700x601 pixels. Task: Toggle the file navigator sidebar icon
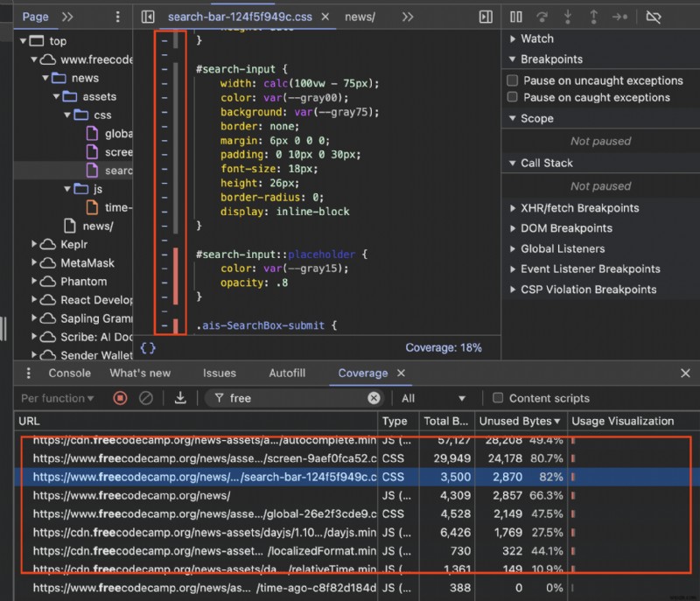tap(148, 17)
